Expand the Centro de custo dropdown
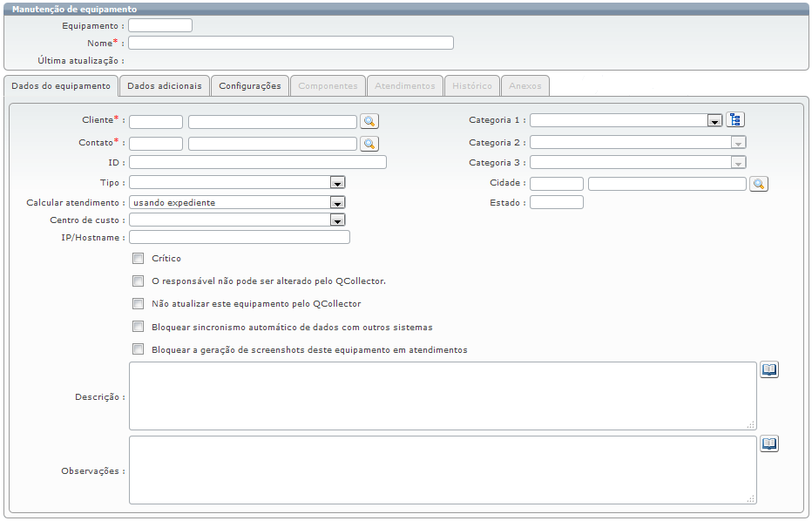This screenshot has width=812, height=521. tap(337, 220)
